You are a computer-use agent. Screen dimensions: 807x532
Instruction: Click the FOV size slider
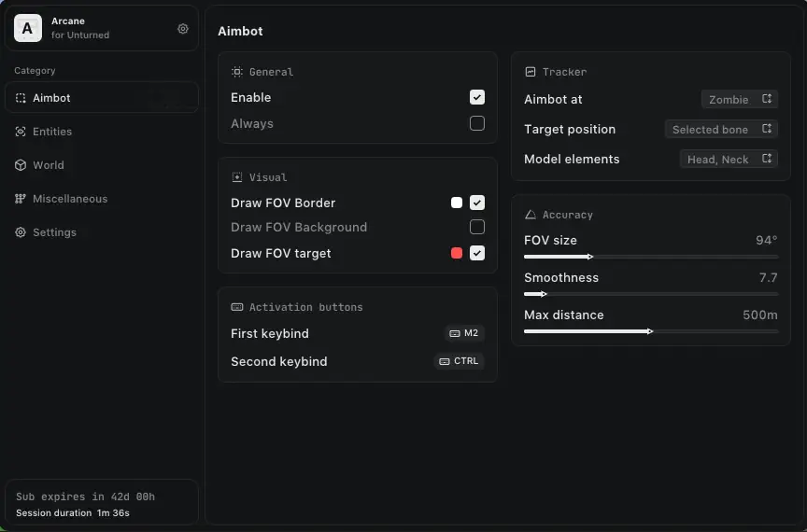[x=651, y=257]
